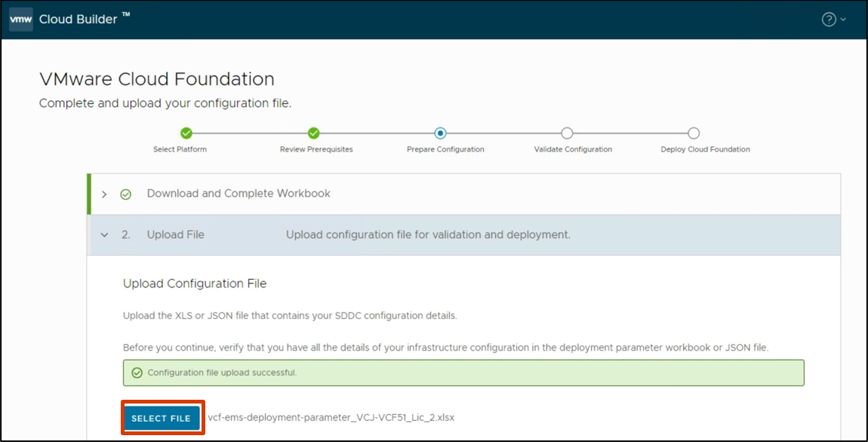Expand Download and Complete Workbook section
868x442 pixels.
(x=104, y=194)
